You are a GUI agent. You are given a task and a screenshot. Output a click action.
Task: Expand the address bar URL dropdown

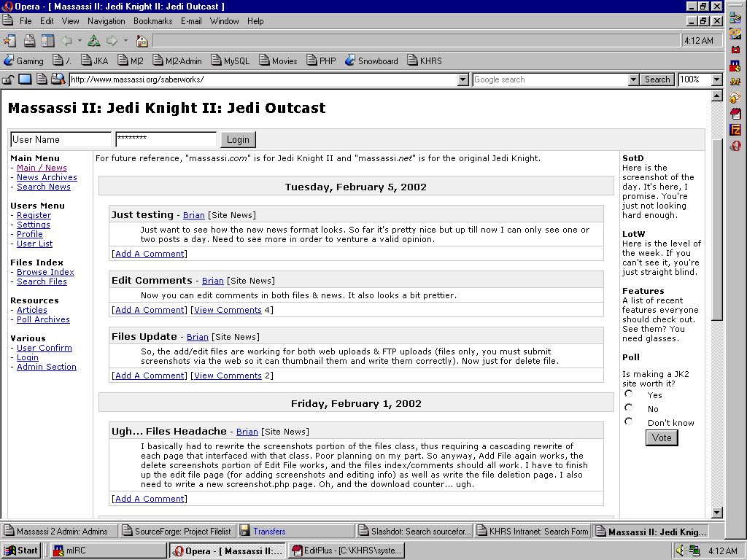click(463, 79)
